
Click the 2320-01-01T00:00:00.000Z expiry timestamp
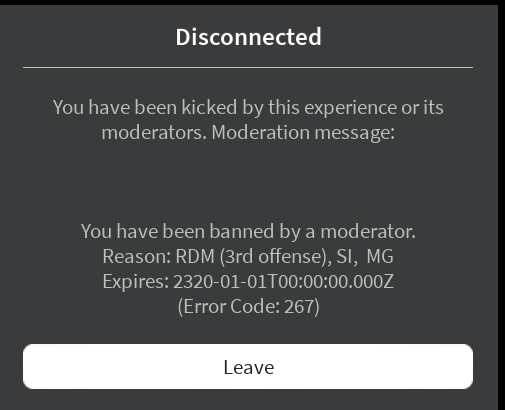[x=283, y=281]
